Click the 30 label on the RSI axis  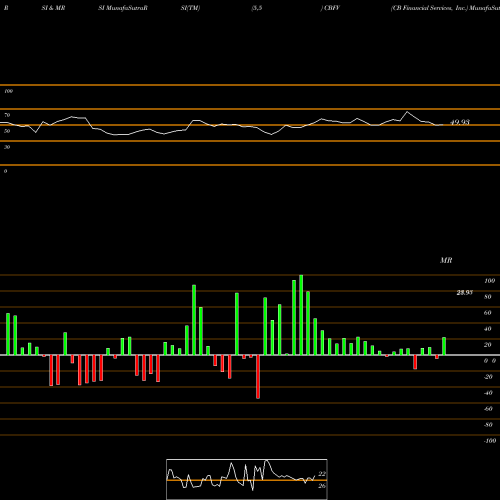7,147
